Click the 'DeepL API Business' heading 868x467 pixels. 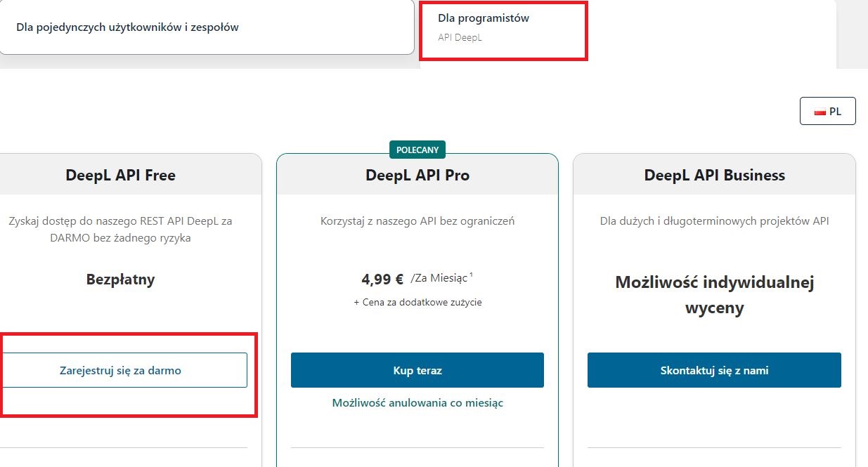click(x=715, y=175)
